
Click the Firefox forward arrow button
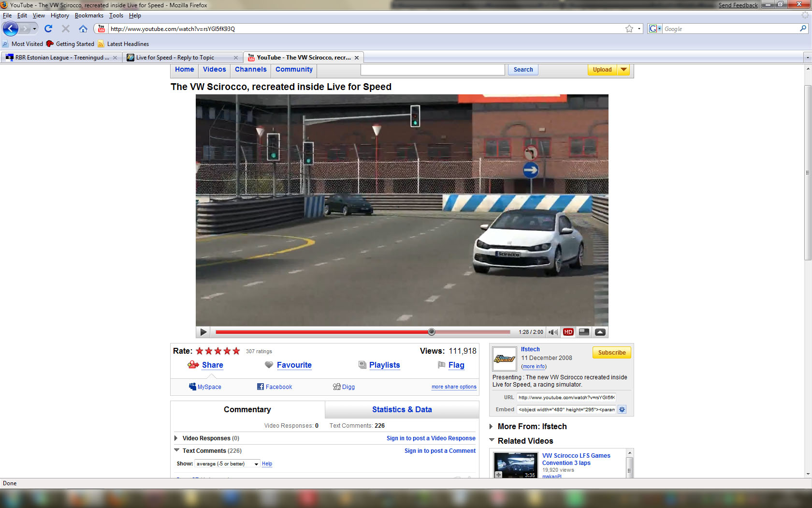tap(25, 29)
